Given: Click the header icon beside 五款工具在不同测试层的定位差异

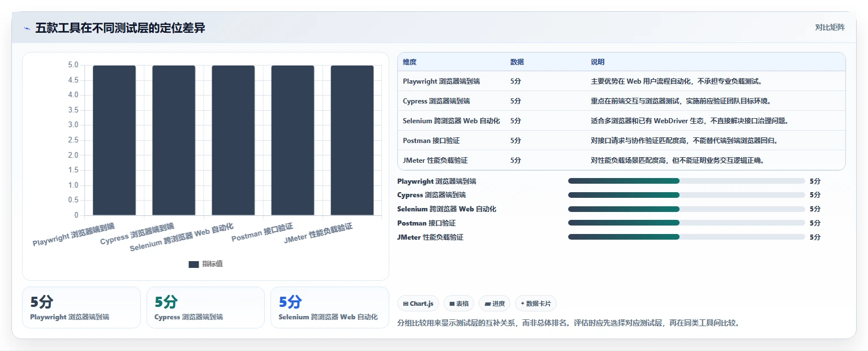Looking at the screenshot, I should click(27, 28).
